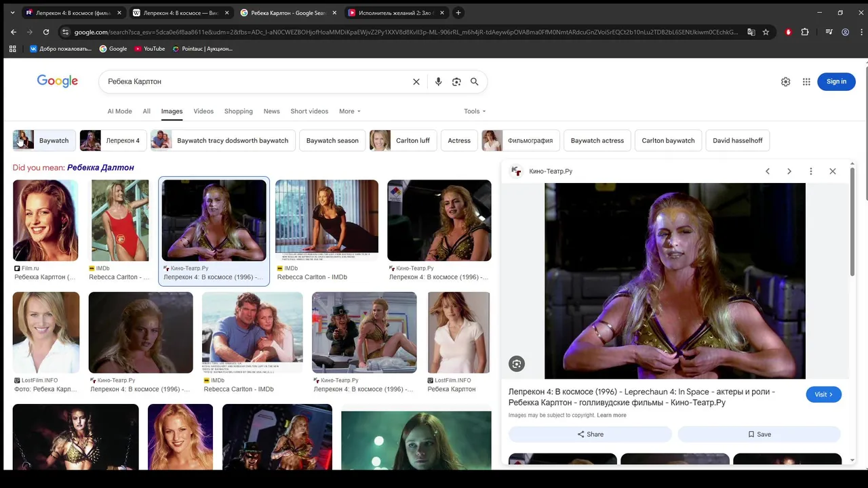
Task: Show next image in preview panel
Action: [x=789, y=171]
